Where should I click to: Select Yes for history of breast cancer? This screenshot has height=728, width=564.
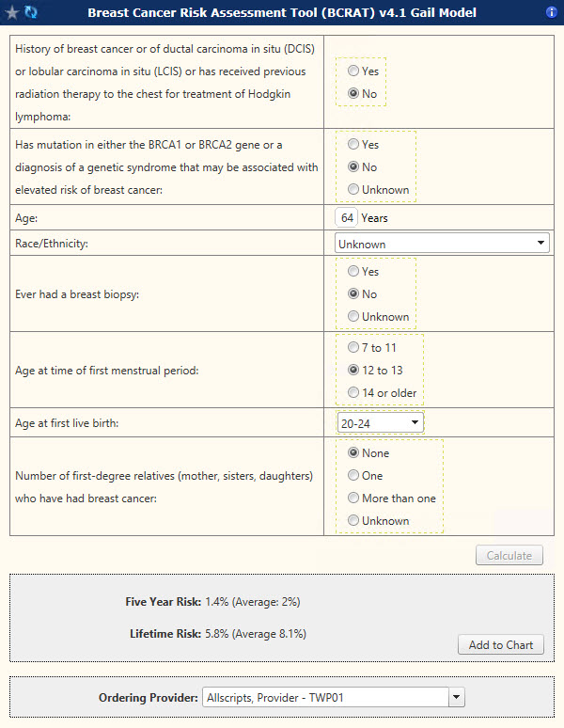(353, 71)
